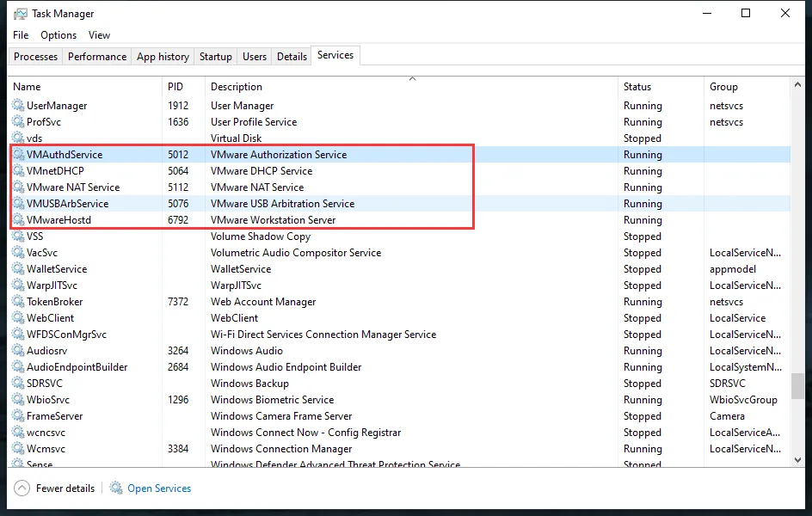Click the gear icon beside WFDSConMgrSvc

[18, 334]
